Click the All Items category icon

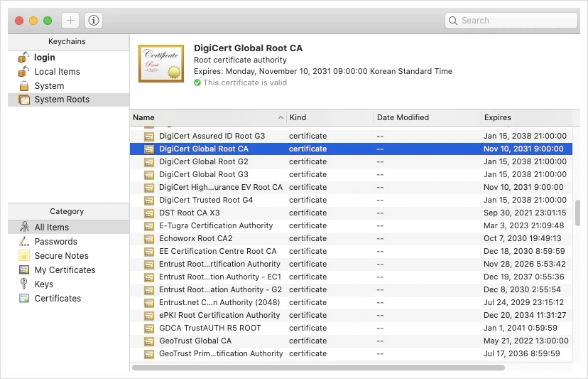pos(24,227)
